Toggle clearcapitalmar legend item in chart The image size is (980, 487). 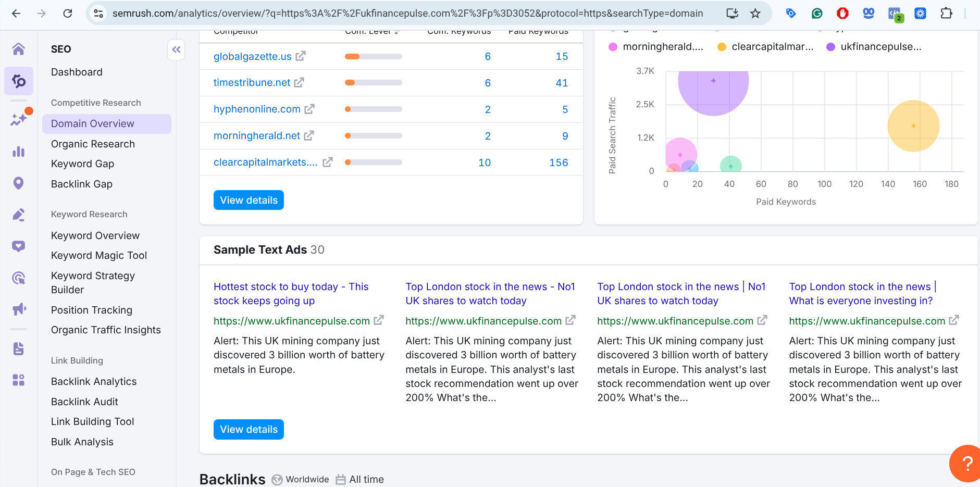pyautogui.click(x=765, y=47)
